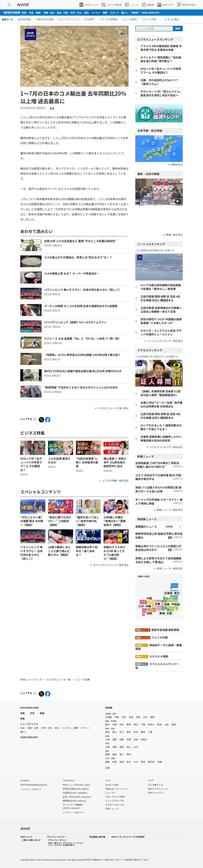This screenshot has height=868, width=203.
Task: Open ウクライナ情勢 special site link
Action: pyautogui.click(x=159, y=656)
